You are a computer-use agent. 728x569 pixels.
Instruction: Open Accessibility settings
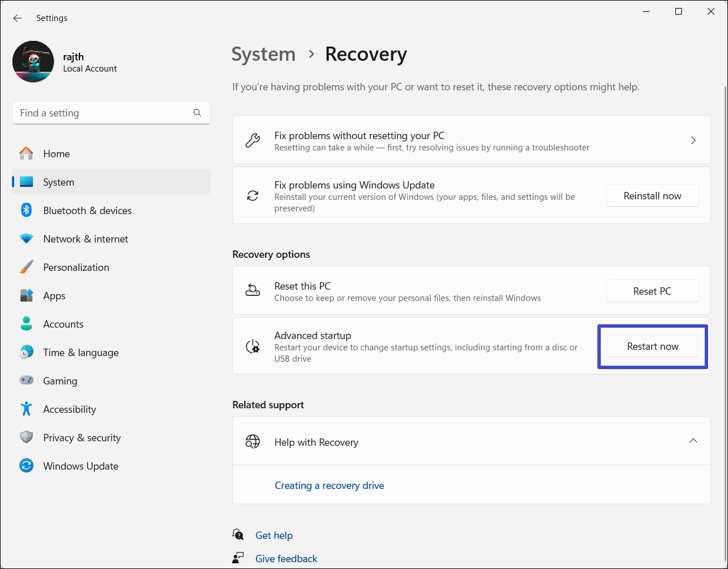69,409
